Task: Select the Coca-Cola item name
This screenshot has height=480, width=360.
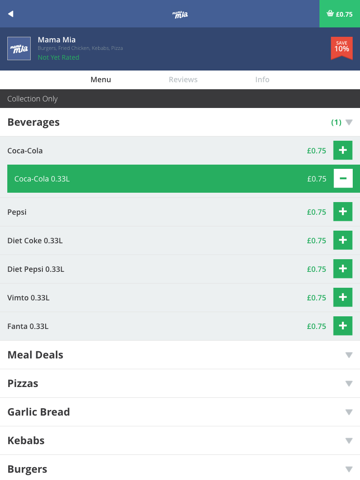Action: pyautogui.click(x=25, y=151)
